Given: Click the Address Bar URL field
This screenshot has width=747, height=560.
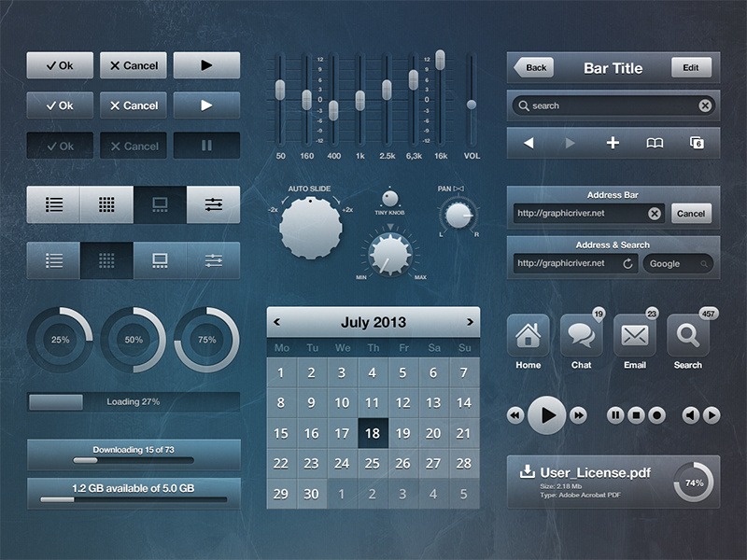Looking at the screenshot, I should click(x=589, y=214).
